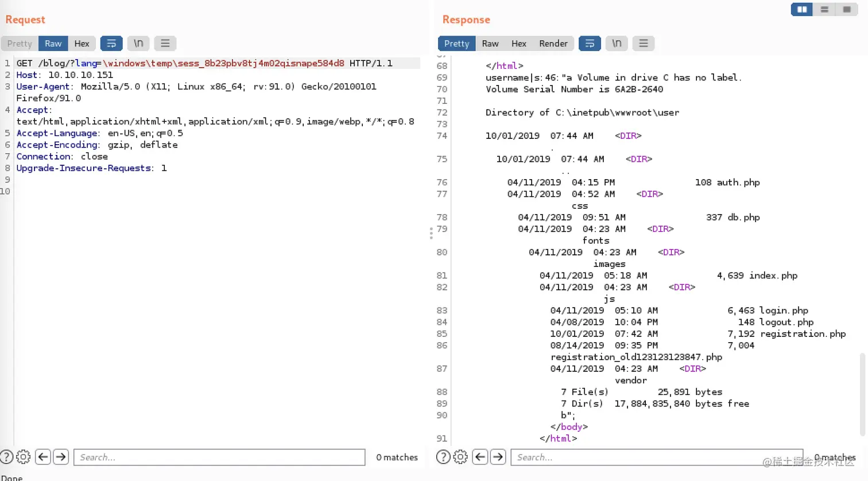Viewport: 868px width, 481px height.
Task: Switch Response view to Hex tab
Action: click(519, 44)
